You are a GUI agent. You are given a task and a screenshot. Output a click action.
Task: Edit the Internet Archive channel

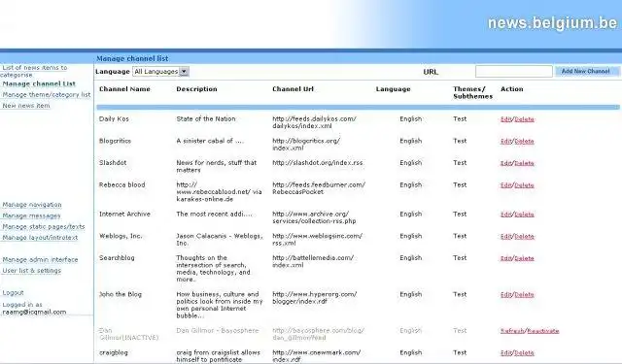505,215
